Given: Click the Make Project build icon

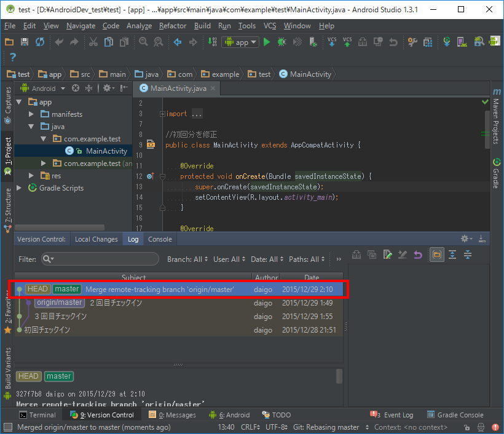Looking at the screenshot, I should [x=212, y=42].
